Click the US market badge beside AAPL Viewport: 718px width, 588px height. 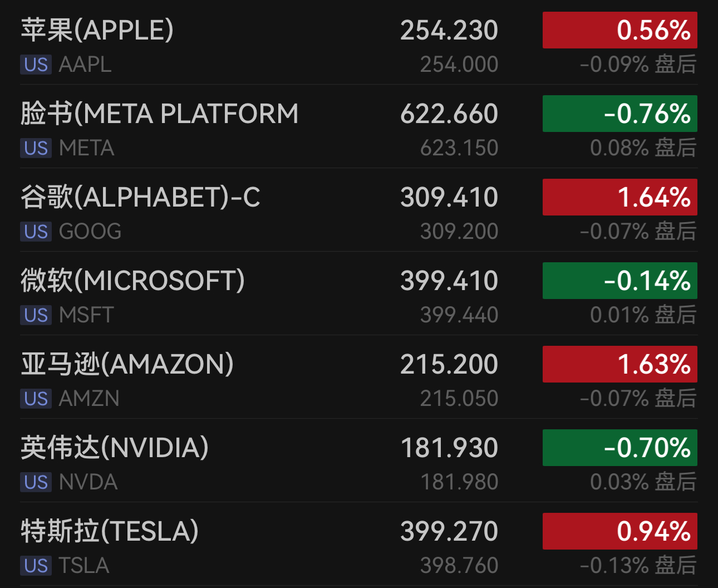[36, 65]
